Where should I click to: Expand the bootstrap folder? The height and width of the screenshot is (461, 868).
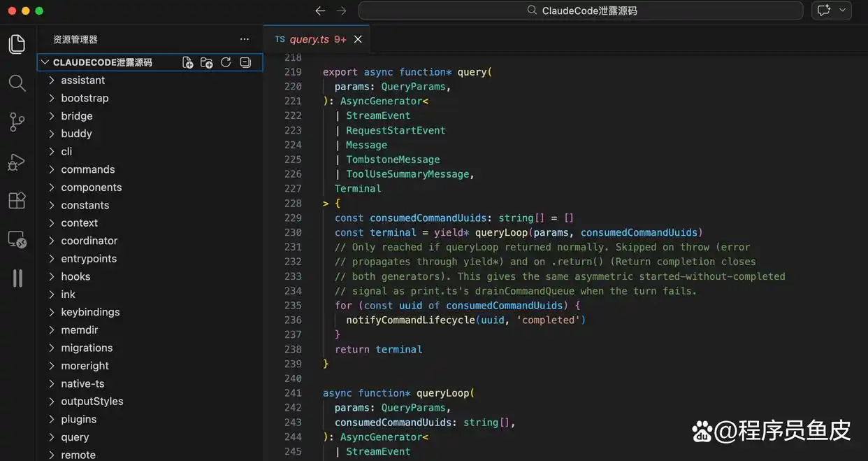tap(150, 98)
